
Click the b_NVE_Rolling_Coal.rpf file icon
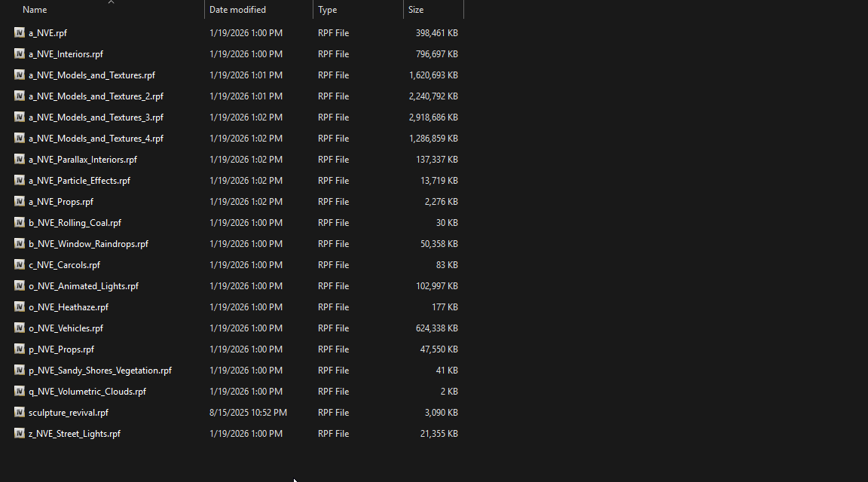pyautogui.click(x=20, y=223)
